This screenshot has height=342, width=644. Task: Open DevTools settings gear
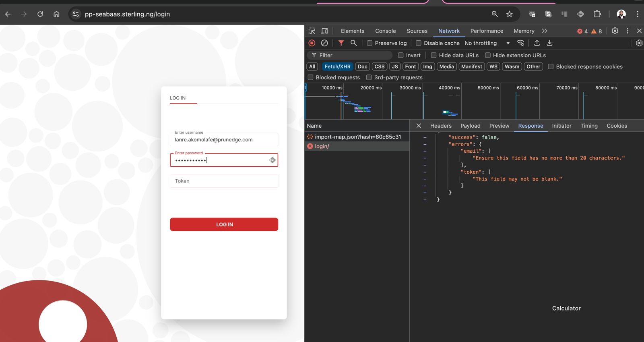615,31
